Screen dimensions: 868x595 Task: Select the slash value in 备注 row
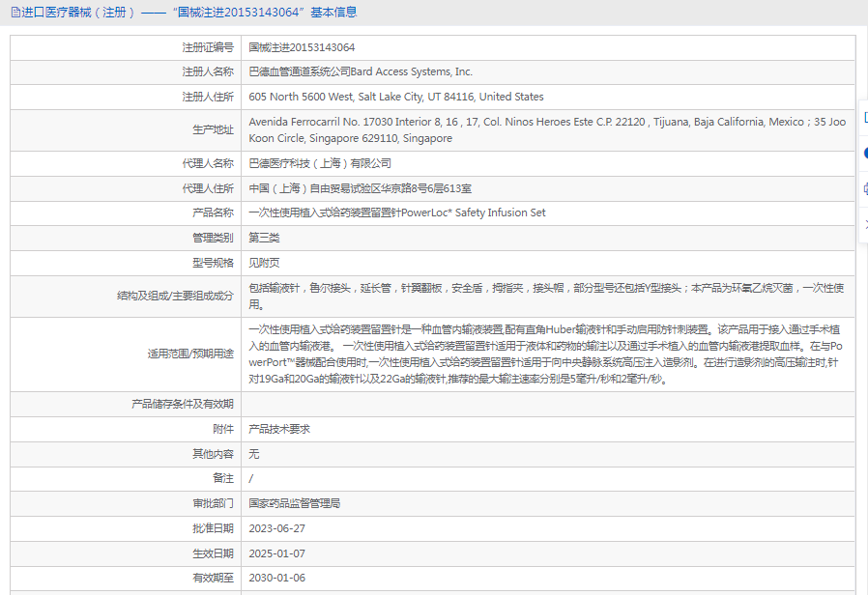pos(250,479)
